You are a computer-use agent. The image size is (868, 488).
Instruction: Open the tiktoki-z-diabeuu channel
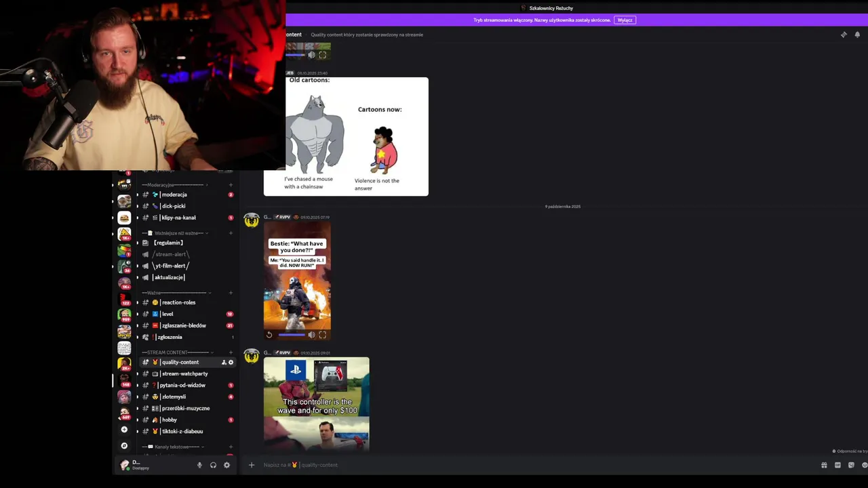tap(188, 431)
